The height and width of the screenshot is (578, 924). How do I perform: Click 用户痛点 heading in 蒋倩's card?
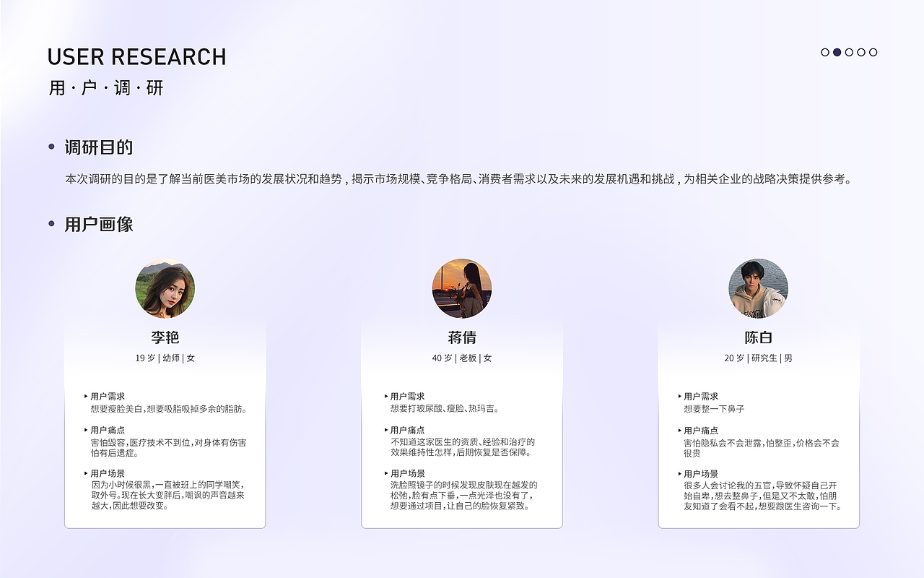point(407,430)
